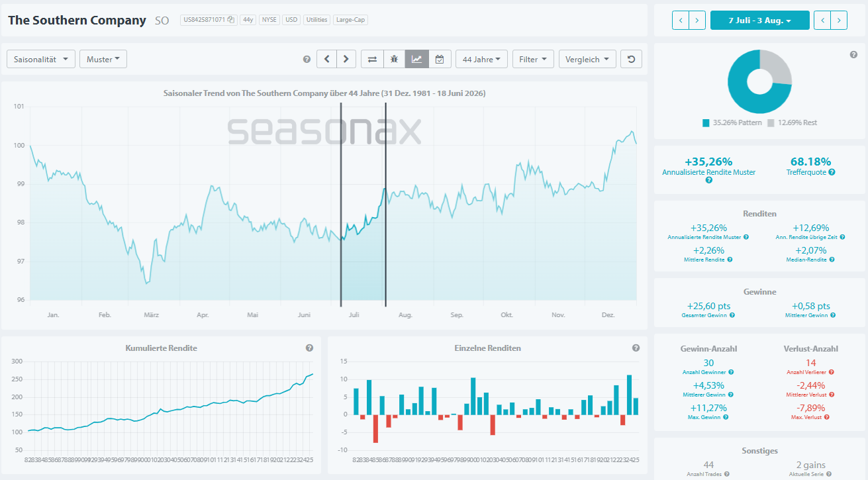Shift end date later with last right arrow

coord(839,21)
